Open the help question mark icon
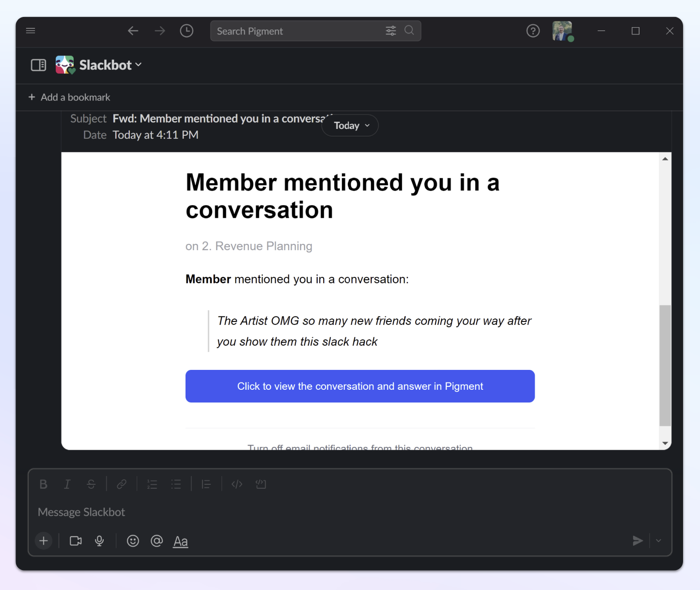The height and width of the screenshot is (590, 700). pos(533,31)
